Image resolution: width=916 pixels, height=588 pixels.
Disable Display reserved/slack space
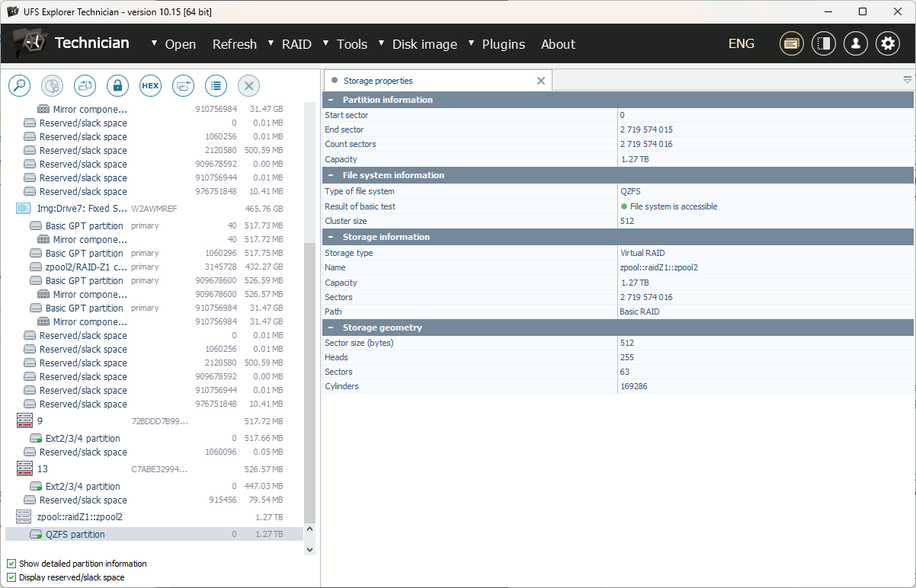pyautogui.click(x=11, y=577)
